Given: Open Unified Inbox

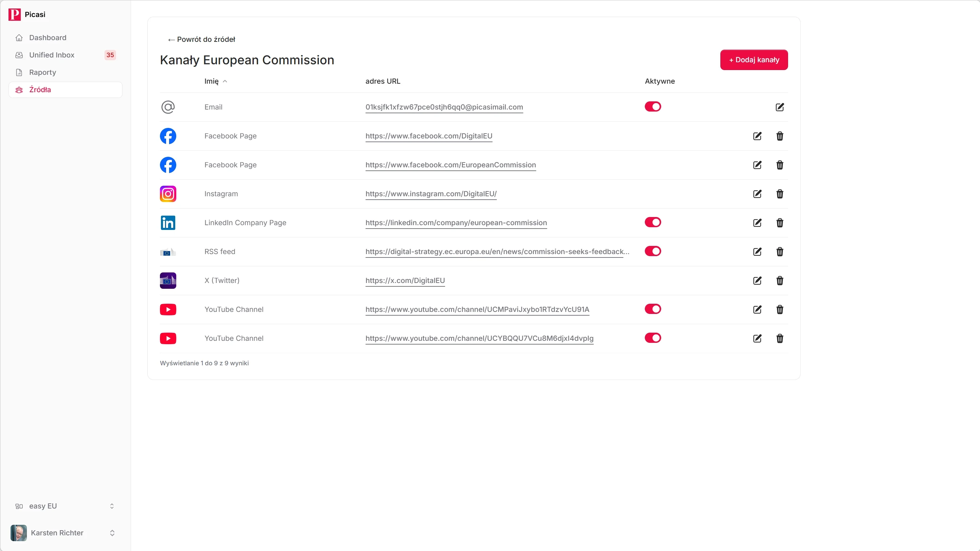Looking at the screenshot, I should pyautogui.click(x=65, y=55).
